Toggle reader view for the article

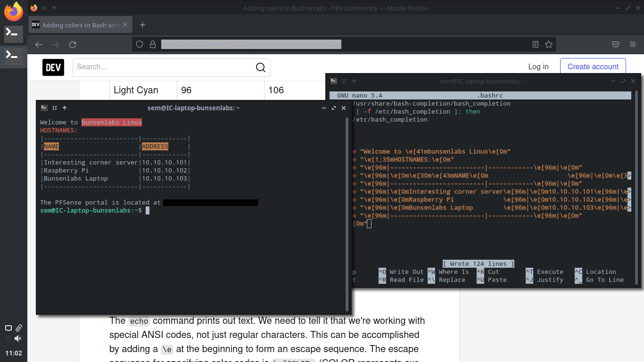[535, 44]
